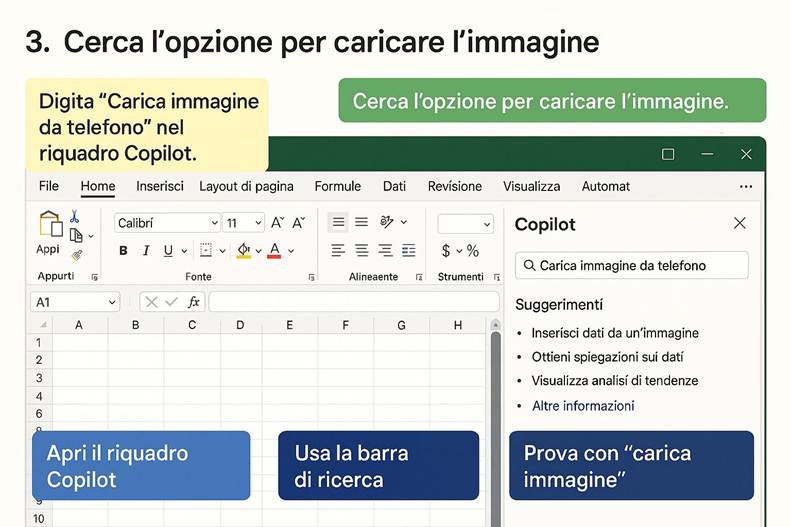Click the Copilot search field

pos(632,265)
